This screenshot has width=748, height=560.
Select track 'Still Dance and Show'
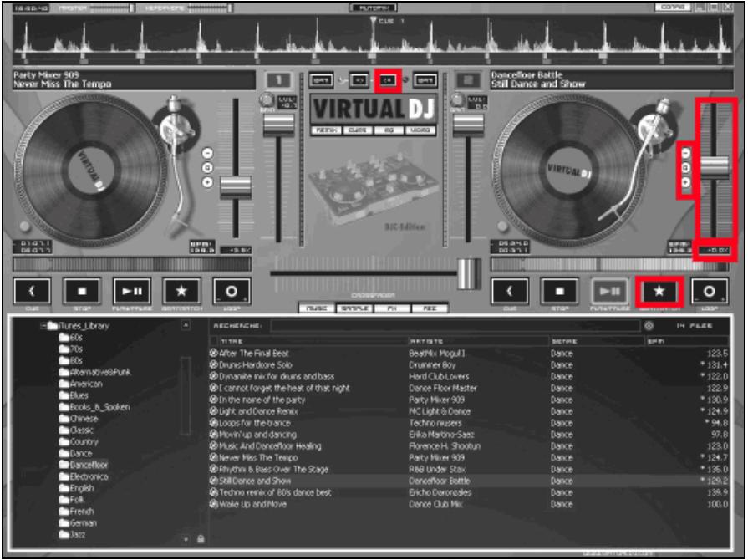point(469,481)
